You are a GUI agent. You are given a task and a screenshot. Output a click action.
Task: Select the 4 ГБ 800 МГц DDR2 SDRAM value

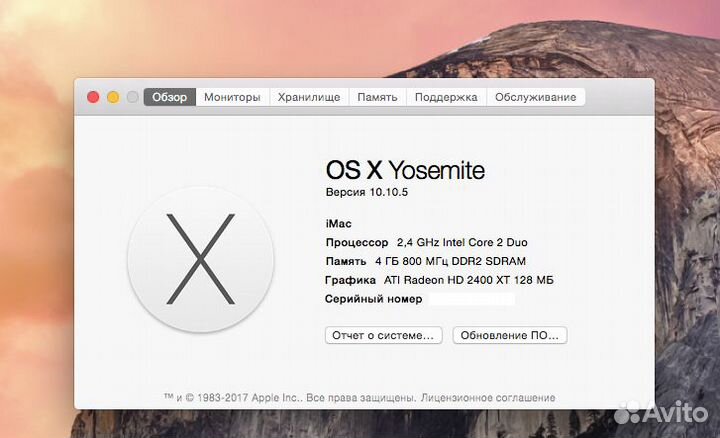(x=450, y=261)
